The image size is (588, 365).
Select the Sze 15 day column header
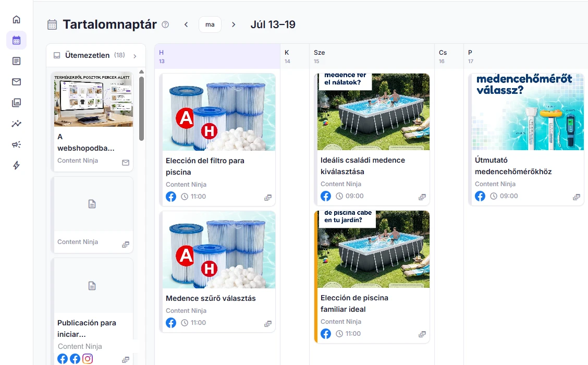[x=372, y=56]
